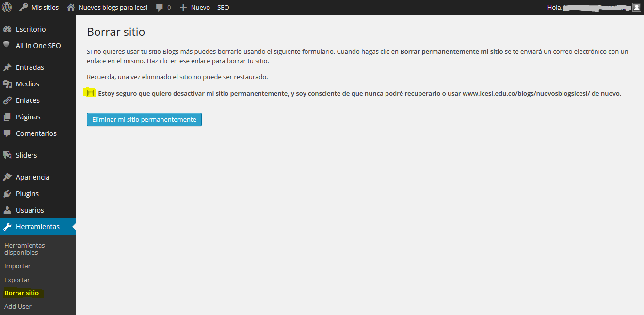Click the Plugins plug icon
The height and width of the screenshot is (315, 644).
(x=7, y=194)
